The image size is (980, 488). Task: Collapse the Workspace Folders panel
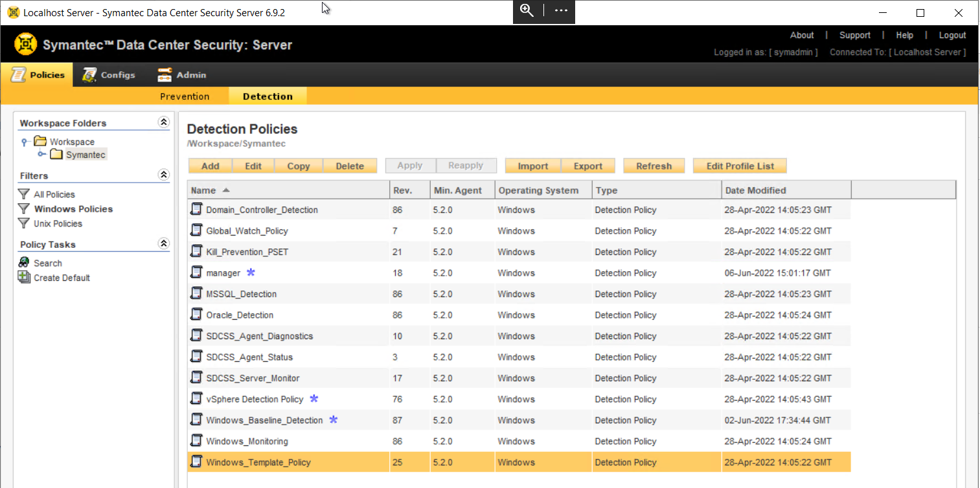pos(164,122)
